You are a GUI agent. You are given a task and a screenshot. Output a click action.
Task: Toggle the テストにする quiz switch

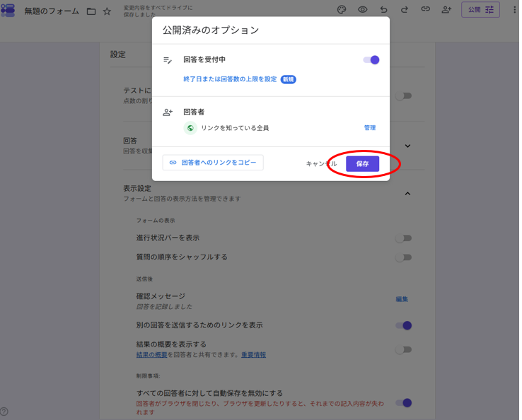coord(403,96)
